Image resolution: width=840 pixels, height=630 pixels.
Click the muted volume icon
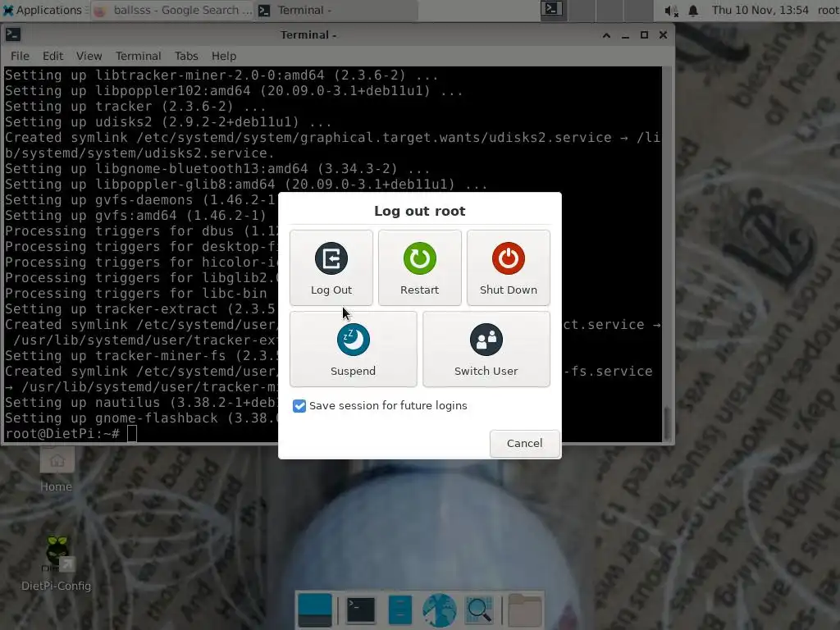(672, 10)
